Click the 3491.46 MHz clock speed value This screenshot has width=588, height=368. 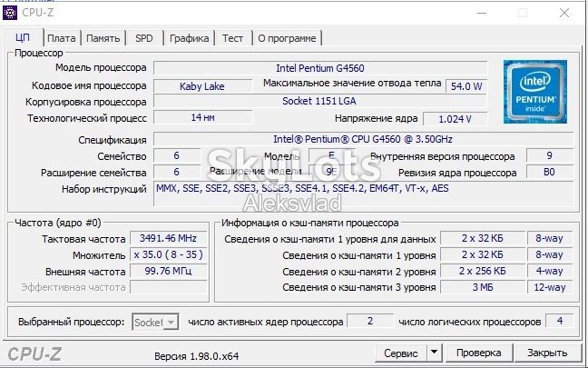click(x=169, y=238)
